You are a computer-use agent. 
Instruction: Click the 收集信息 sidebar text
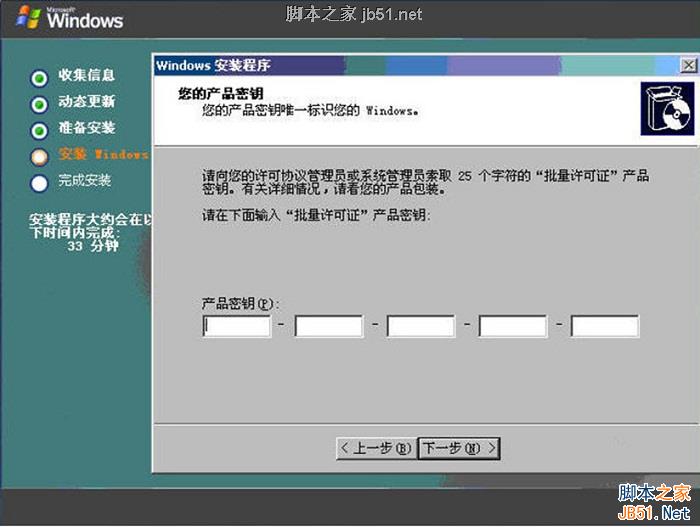pyautogui.click(x=87, y=75)
